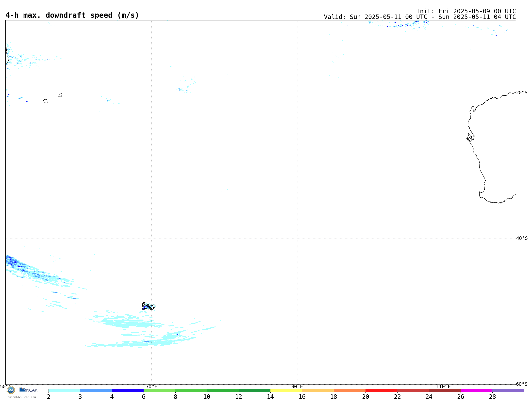Screen dimensions: 532x400
Task: Click the colorbar tick label 6
Action: coord(144,397)
